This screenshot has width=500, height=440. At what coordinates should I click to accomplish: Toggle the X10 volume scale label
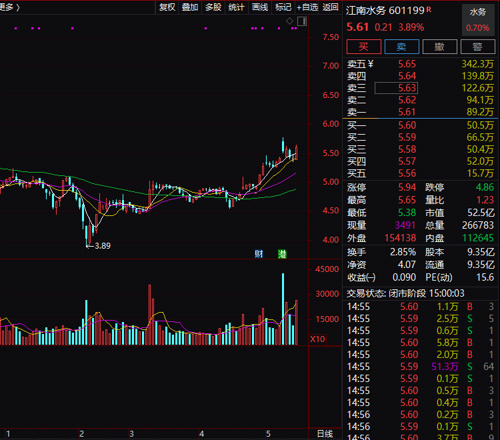pos(318,339)
